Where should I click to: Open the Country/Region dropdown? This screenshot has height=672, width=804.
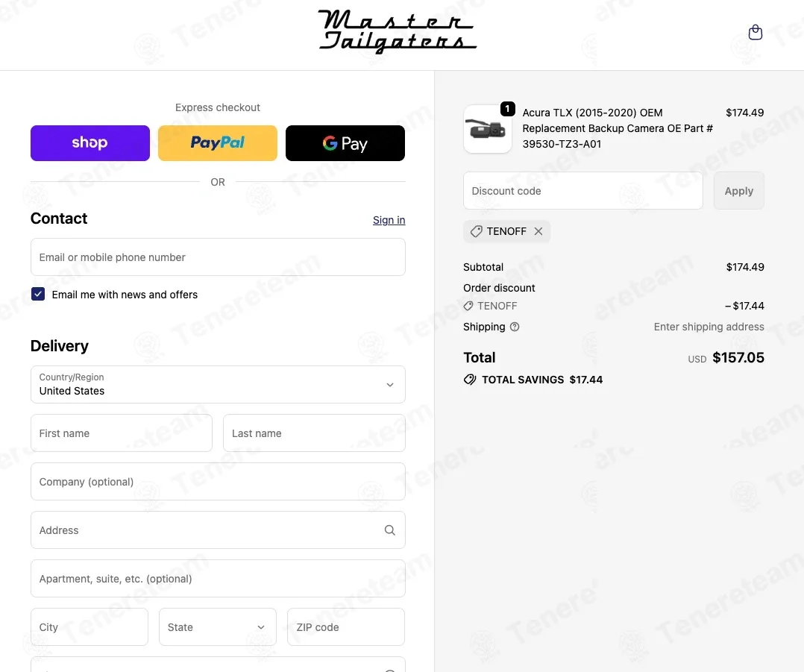coord(218,384)
